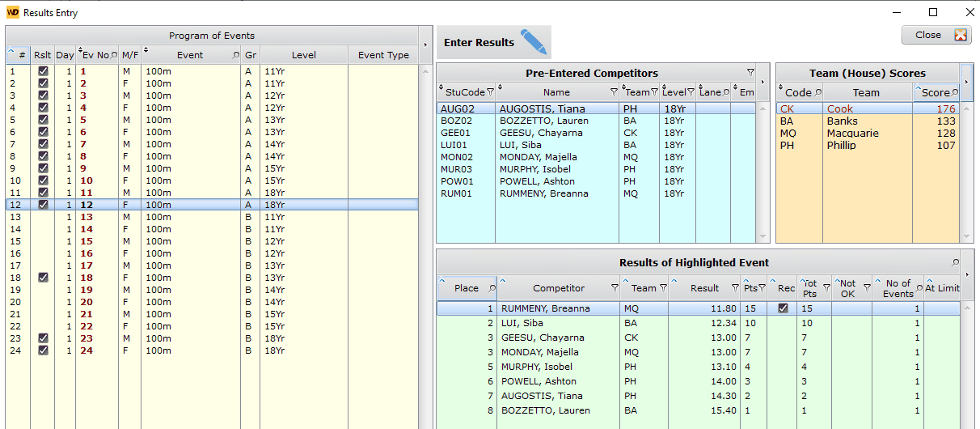Toggle Rslt checkbox for event 5

[x=43, y=120]
